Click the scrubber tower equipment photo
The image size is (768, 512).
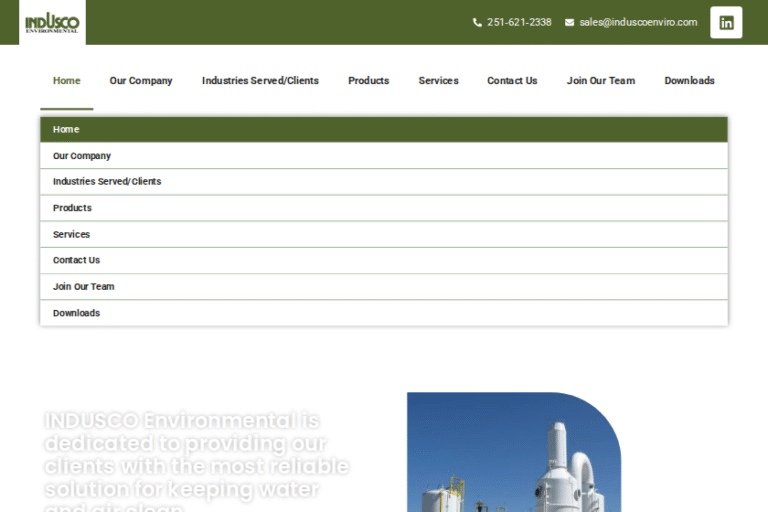coord(513,455)
